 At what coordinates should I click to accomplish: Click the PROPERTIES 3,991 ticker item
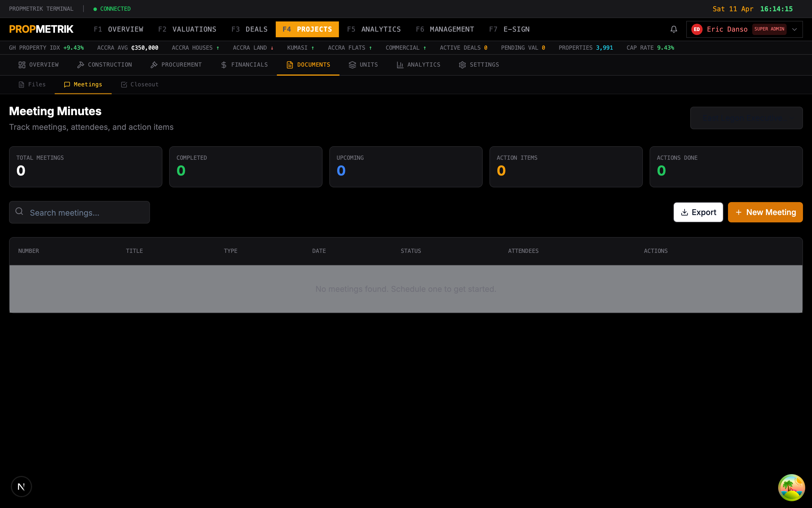[586, 48]
